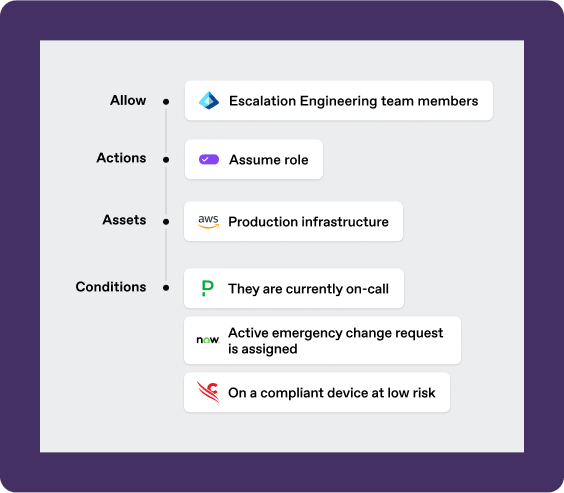Click the AWS logo icon
Viewport: 564px width, 493px height.
click(208, 222)
